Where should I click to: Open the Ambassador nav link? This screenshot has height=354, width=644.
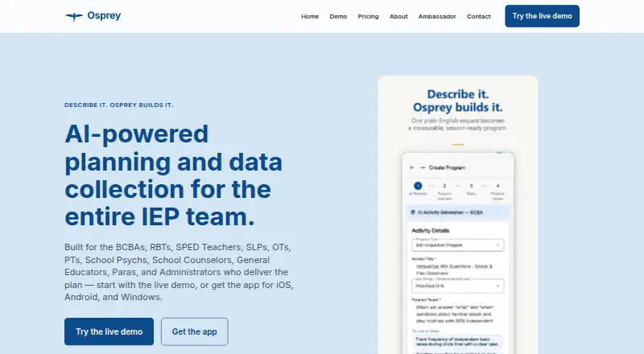[437, 16]
